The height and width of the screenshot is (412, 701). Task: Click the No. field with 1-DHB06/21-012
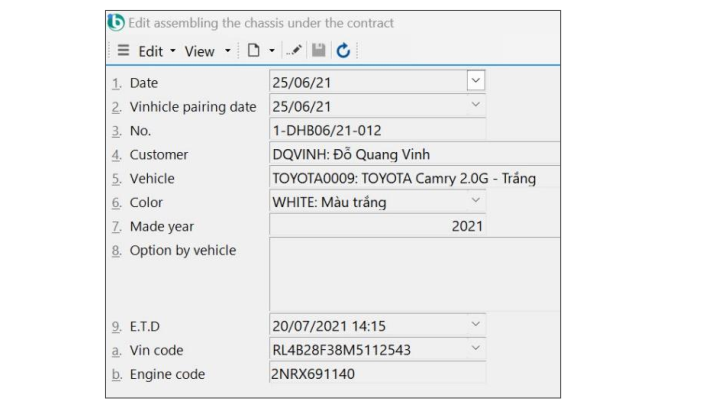[377, 130]
